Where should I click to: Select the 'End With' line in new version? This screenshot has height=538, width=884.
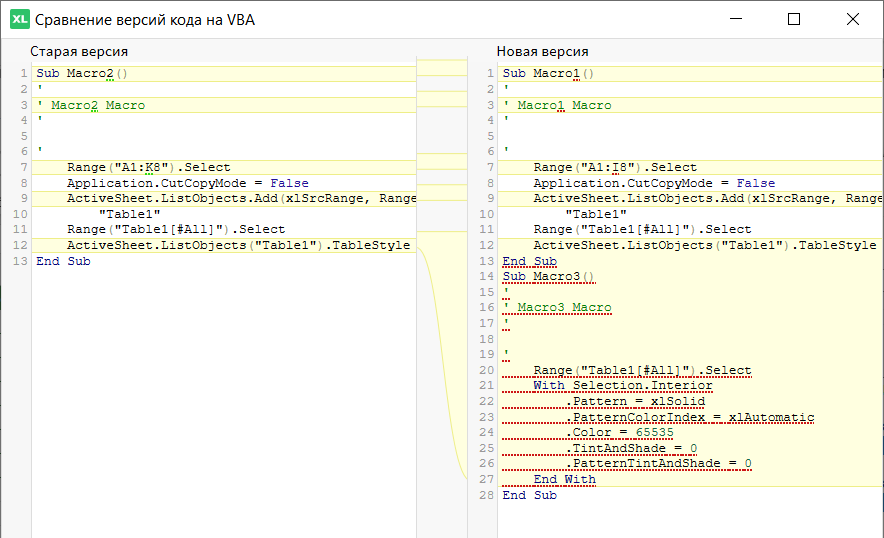pos(565,480)
